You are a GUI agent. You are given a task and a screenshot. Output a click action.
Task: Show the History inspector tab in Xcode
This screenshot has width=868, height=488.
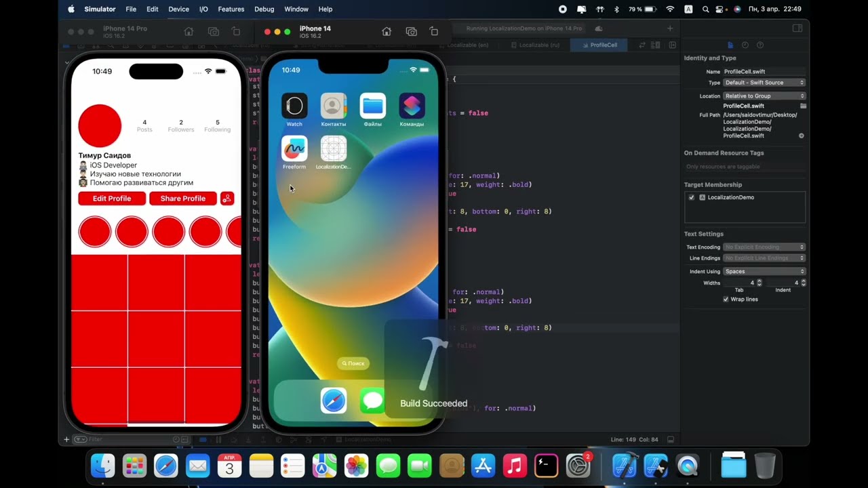point(745,45)
